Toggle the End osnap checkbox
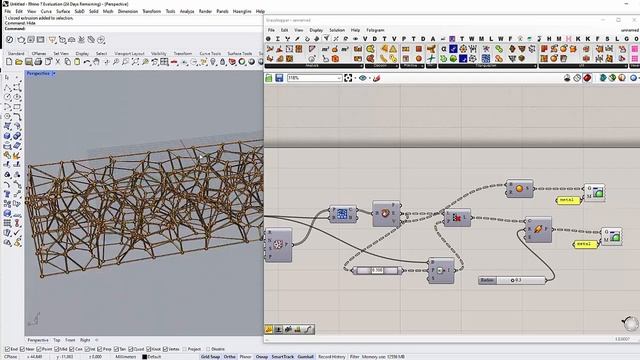 point(7,349)
